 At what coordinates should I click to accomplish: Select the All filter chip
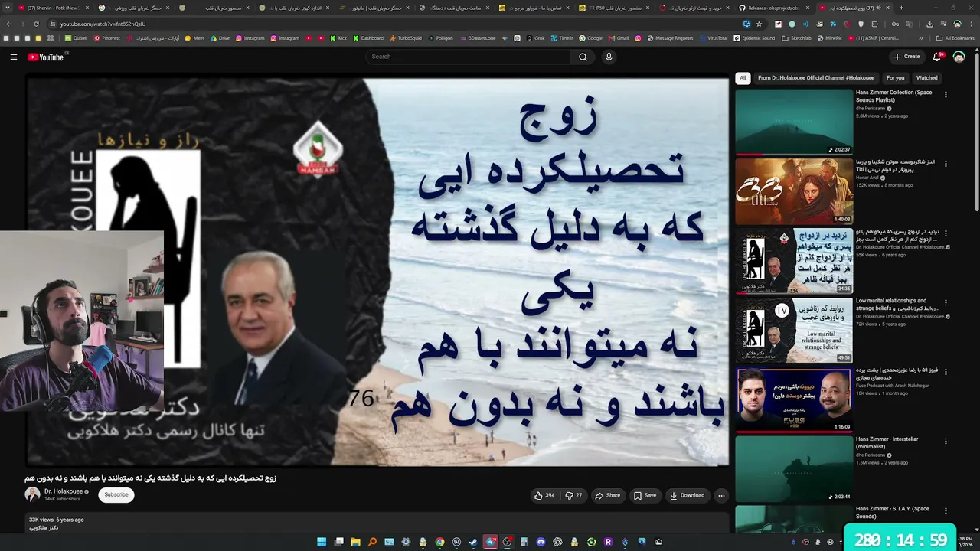pyautogui.click(x=743, y=77)
